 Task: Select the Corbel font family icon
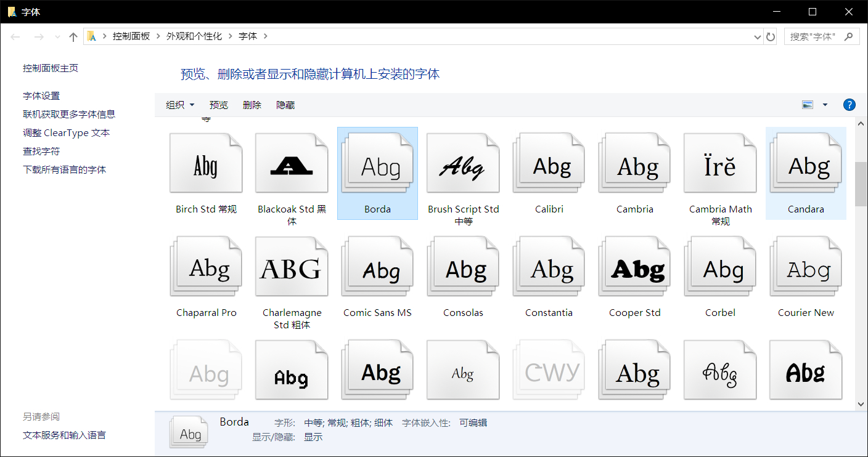tap(720, 267)
